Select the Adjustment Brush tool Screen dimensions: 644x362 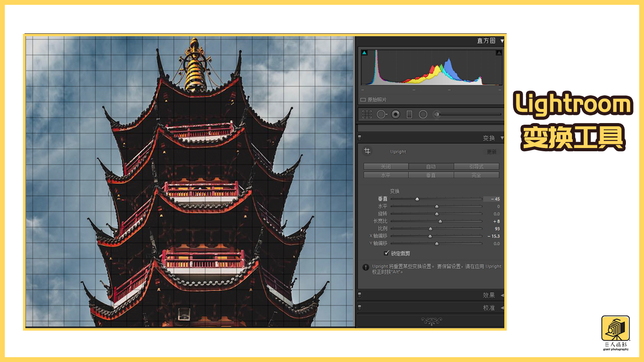tap(437, 115)
